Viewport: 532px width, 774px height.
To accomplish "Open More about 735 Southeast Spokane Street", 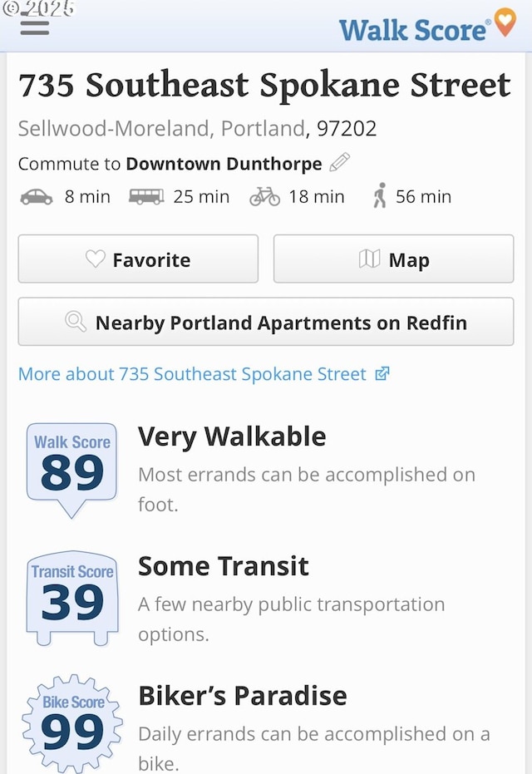I will 204,374.
